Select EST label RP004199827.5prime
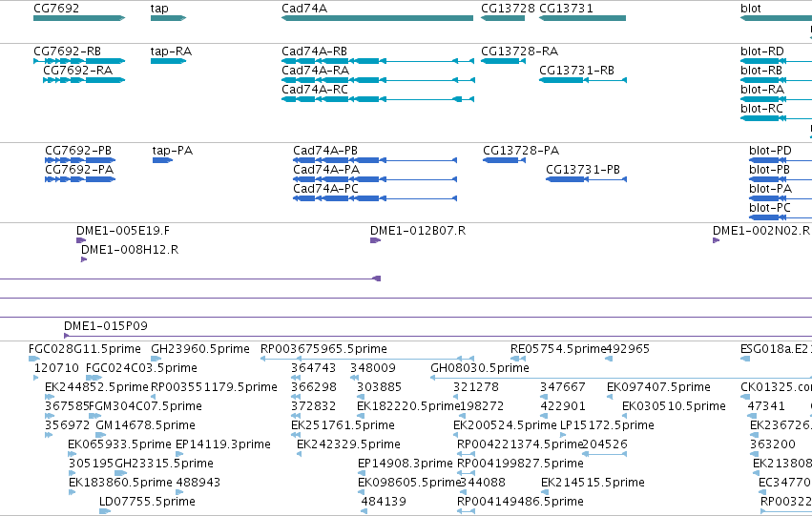 (x=520, y=464)
